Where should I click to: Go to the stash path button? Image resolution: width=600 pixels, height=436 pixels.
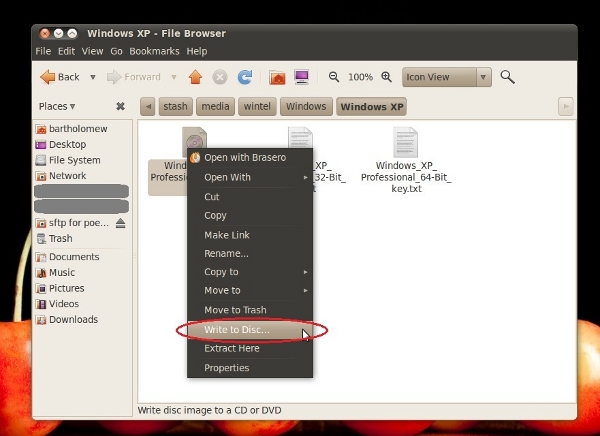pyautogui.click(x=175, y=106)
